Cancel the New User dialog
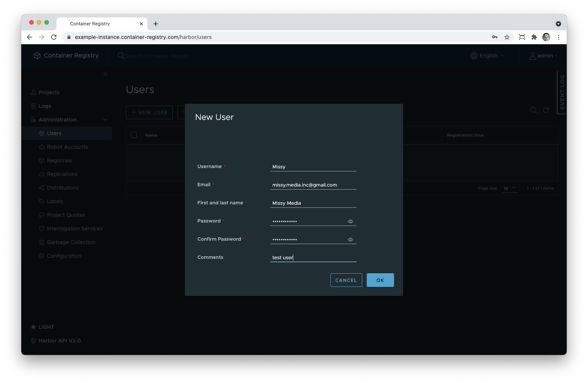The width and height of the screenshot is (588, 383). click(346, 280)
